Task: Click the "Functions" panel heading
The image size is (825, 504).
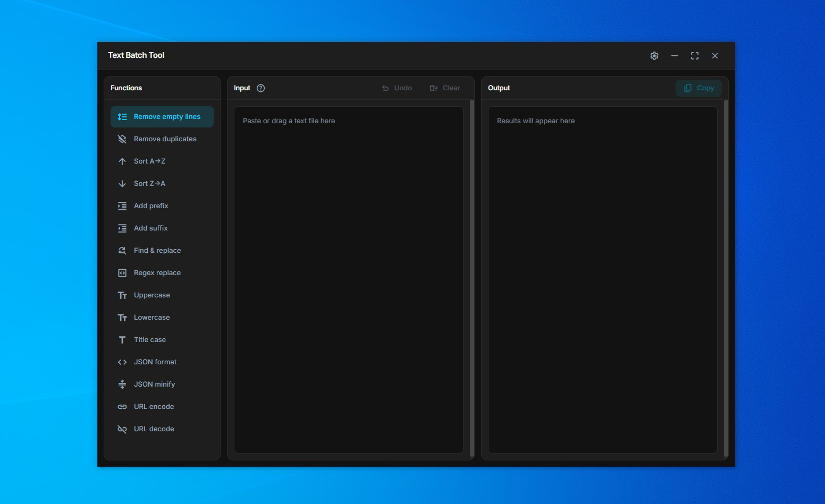Action: pyautogui.click(x=127, y=88)
